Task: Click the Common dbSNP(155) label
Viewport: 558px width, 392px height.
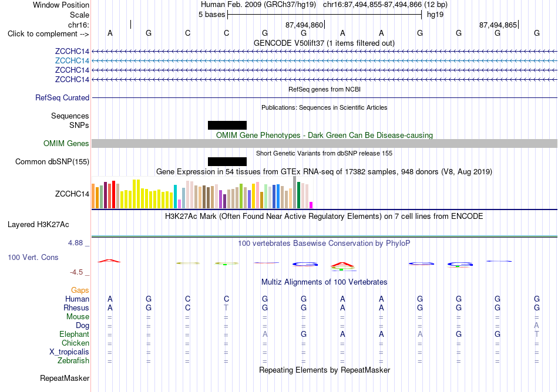Action: point(52,162)
